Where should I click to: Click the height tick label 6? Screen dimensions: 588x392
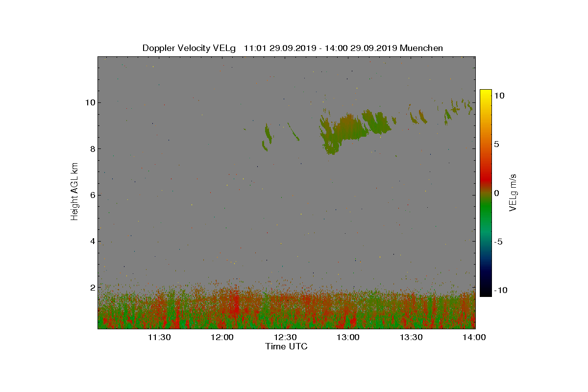coord(92,195)
